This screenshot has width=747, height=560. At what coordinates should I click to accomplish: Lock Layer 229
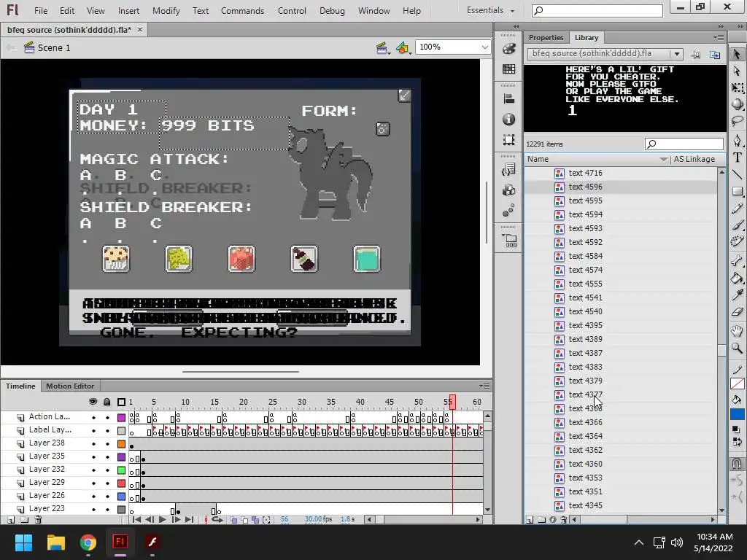click(x=107, y=483)
